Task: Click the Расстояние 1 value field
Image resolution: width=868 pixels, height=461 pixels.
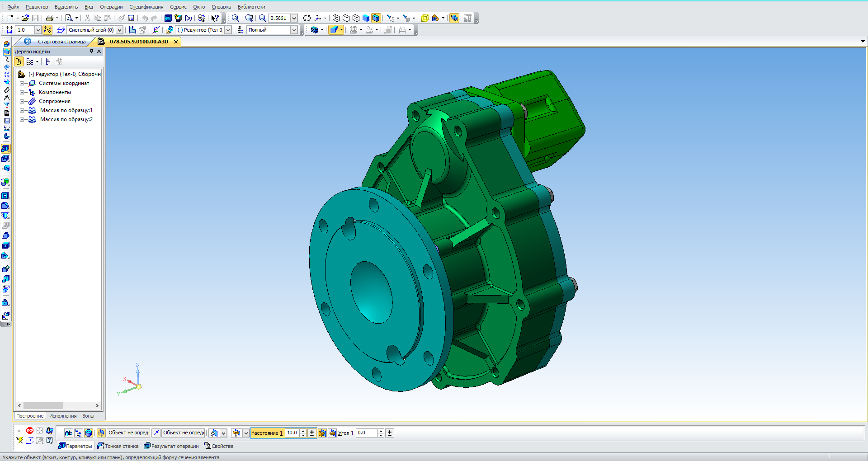Action: coord(292,433)
